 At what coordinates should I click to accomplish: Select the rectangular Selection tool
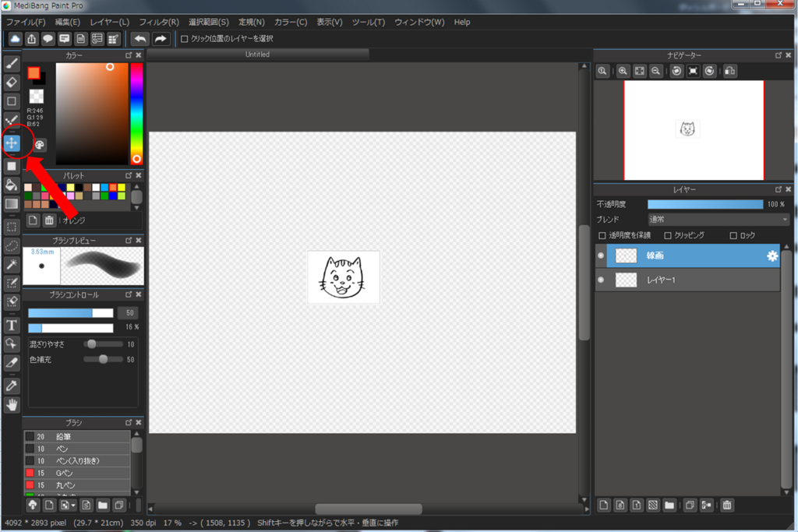tap(12, 227)
